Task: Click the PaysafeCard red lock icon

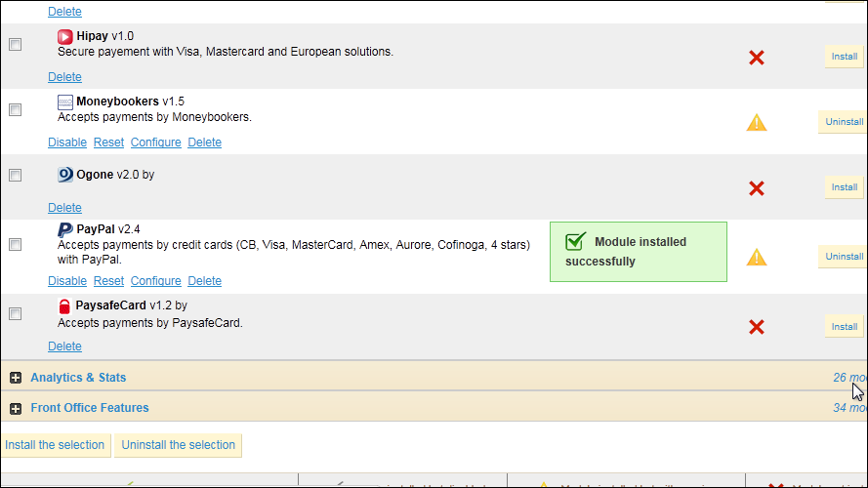Action: pos(65,305)
